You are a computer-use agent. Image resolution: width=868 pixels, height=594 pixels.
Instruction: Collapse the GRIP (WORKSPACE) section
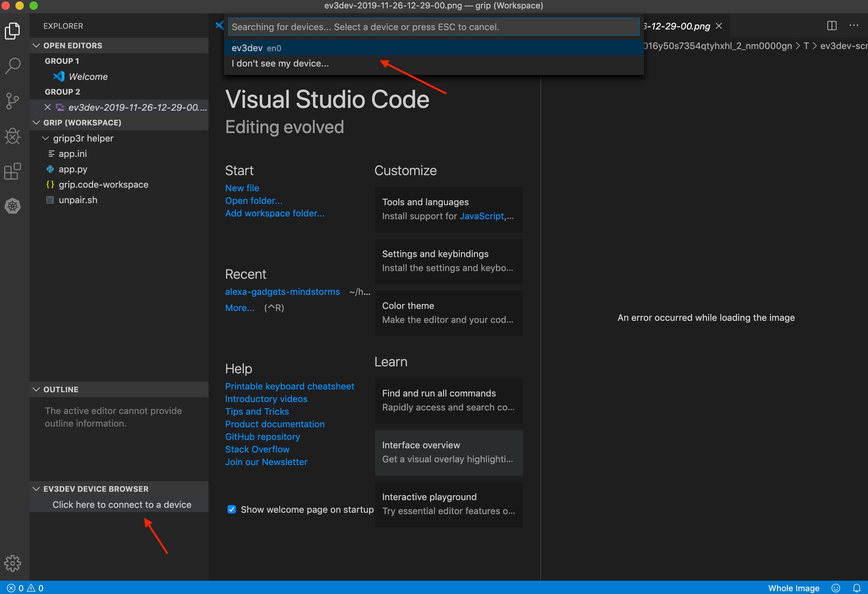pyautogui.click(x=36, y=123)
